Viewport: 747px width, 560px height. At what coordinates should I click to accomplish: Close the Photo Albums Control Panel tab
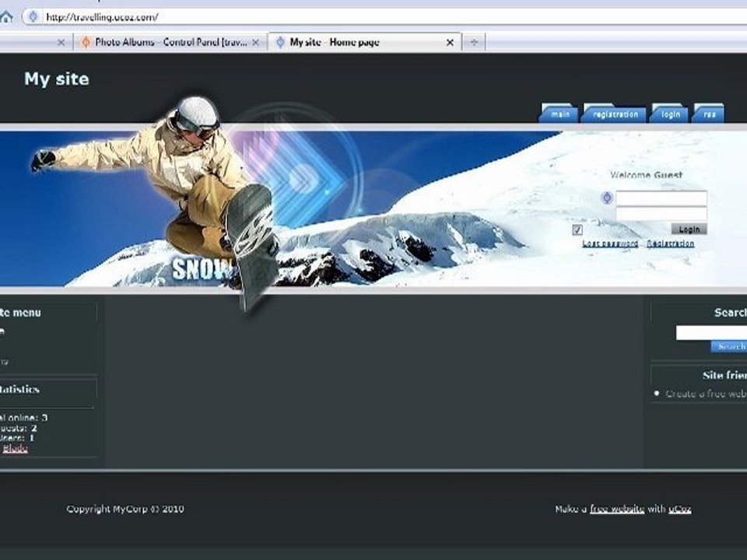click(x=256, y=42)
